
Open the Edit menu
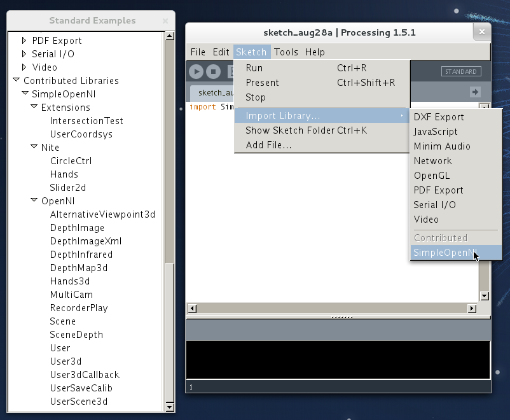coord(221,52)
